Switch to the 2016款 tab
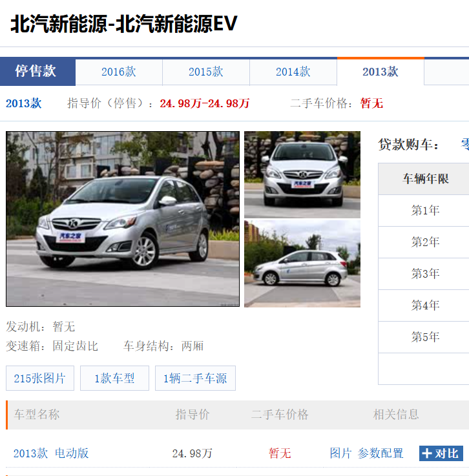Viewport: 469px width, 476px height. [x=119, y=72]
